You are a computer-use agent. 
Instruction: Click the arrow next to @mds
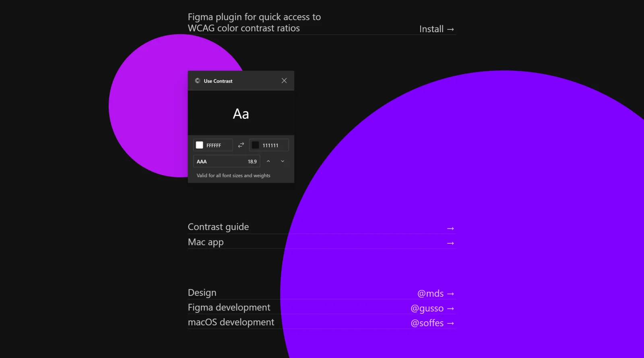click(x=450, y=294)
